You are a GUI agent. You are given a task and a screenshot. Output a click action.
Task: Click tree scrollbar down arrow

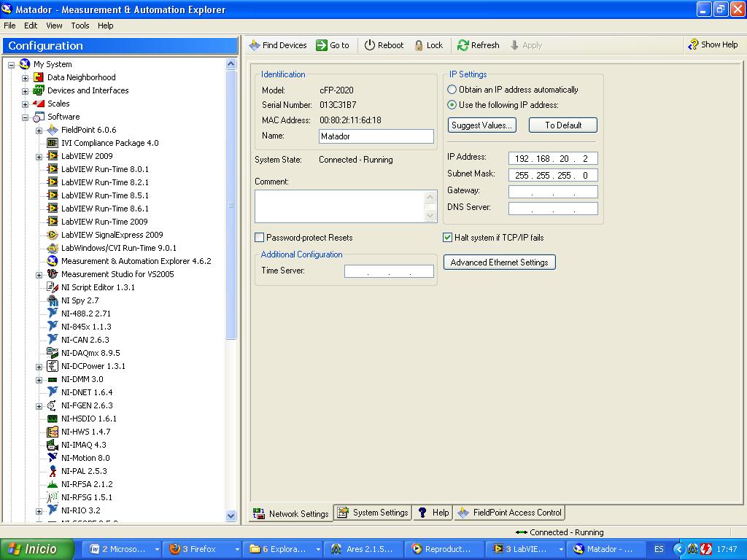pos(231,516)
